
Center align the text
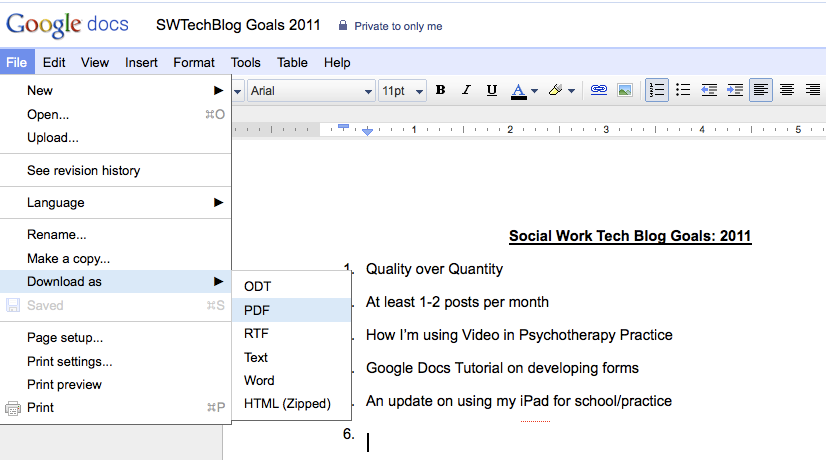click(787, 90)
